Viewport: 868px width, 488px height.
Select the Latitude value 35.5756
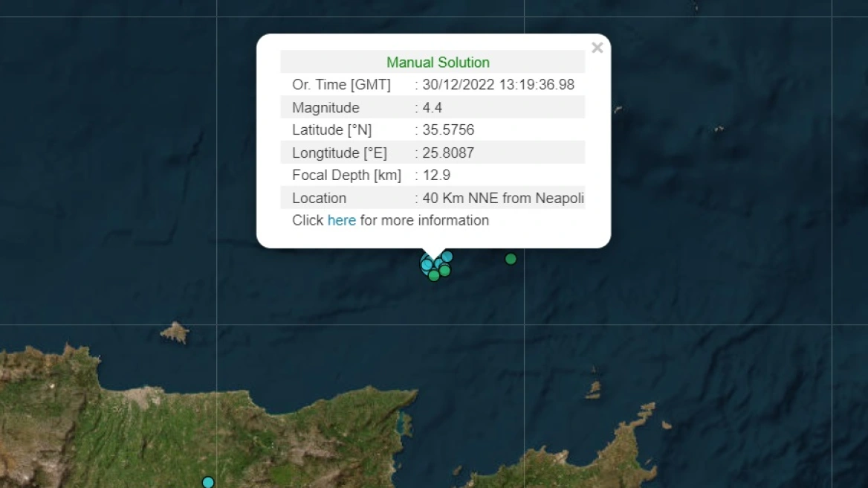(448, 129)
